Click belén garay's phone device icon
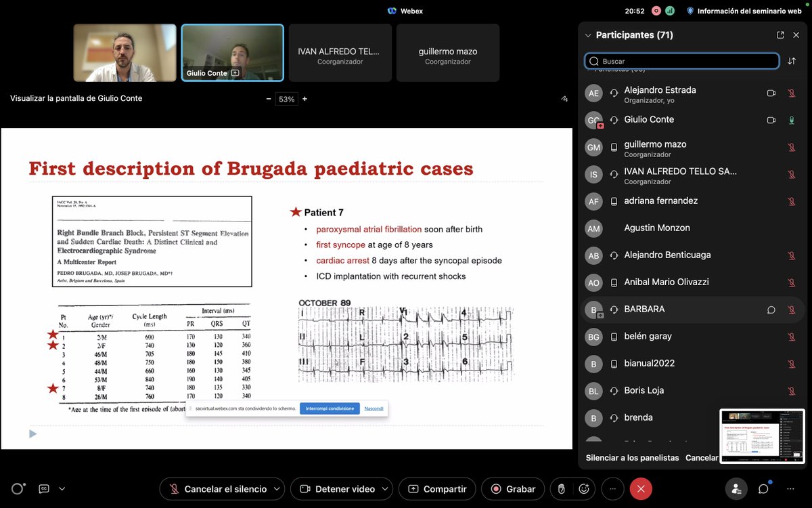Image resolution: width=812 pixels, height=508 pixels. pos(614,337)
